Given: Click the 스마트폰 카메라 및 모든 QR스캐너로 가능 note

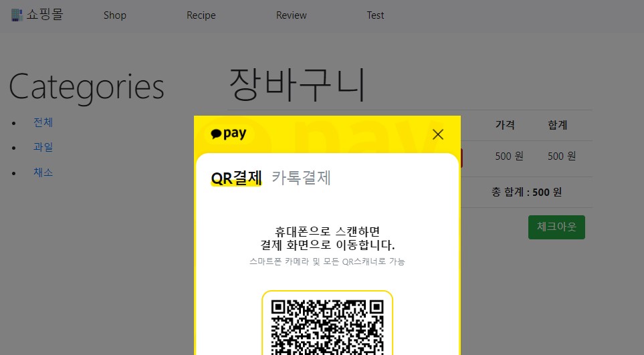Looking at the screenshot, I should (x=327, y=261).
